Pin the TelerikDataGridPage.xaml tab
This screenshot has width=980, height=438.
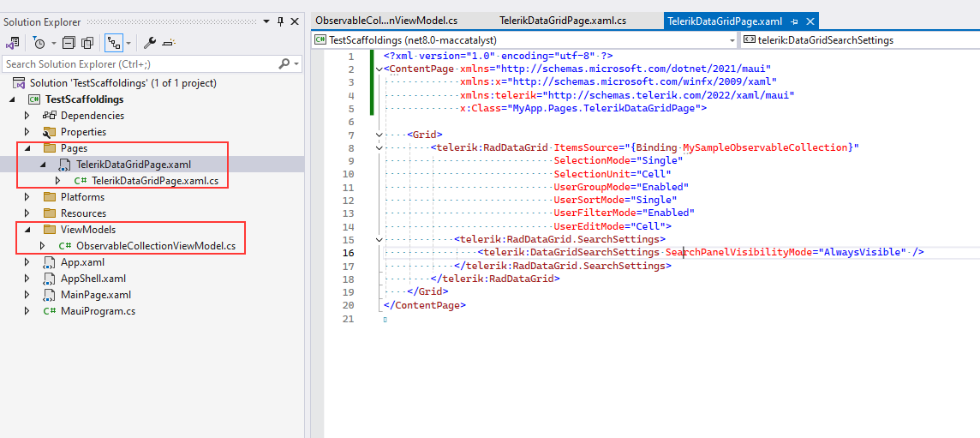click(795, 21)
